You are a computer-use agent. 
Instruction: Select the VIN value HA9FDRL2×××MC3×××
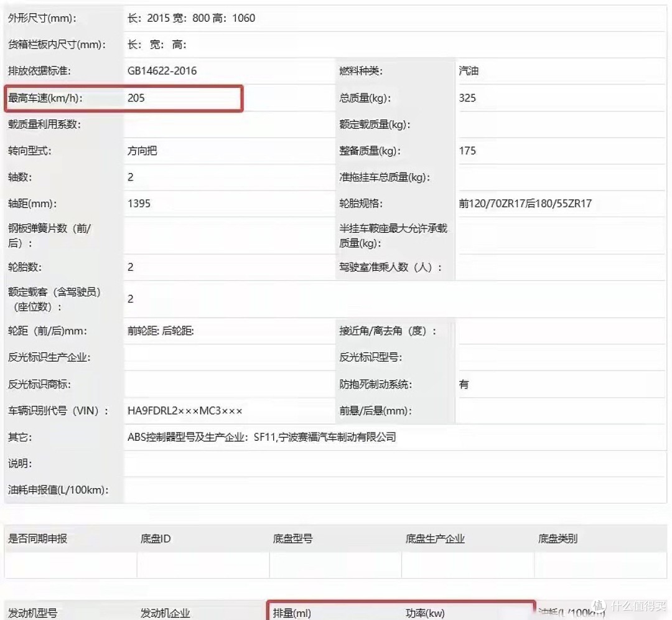(x=185, y=411)
